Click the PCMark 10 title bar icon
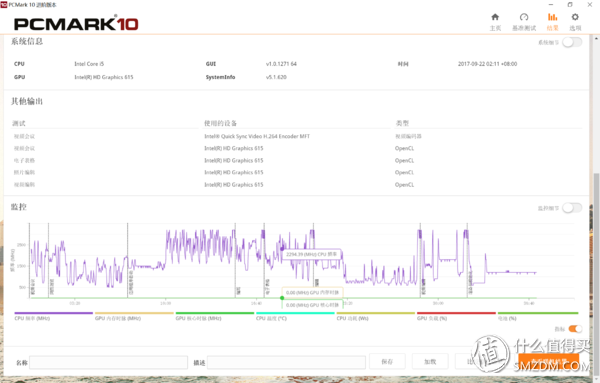 tap(4, 5)
